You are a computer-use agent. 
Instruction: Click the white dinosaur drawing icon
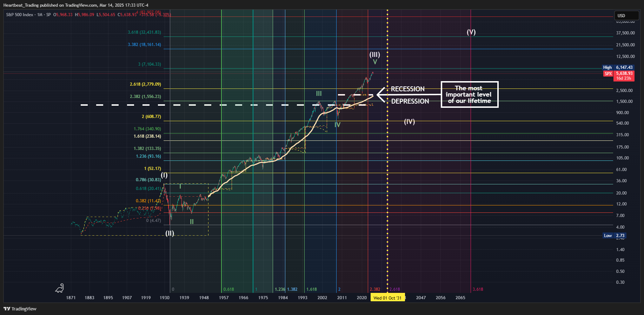point(60,288)
